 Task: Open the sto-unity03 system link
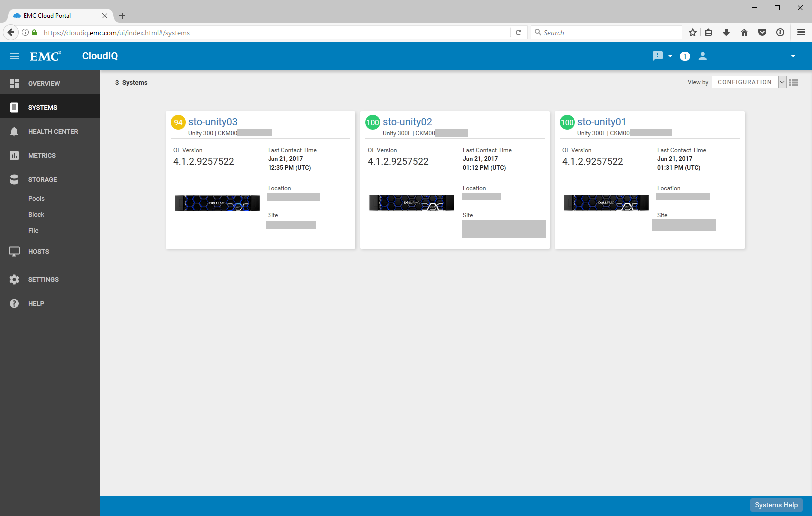(213, 122)
